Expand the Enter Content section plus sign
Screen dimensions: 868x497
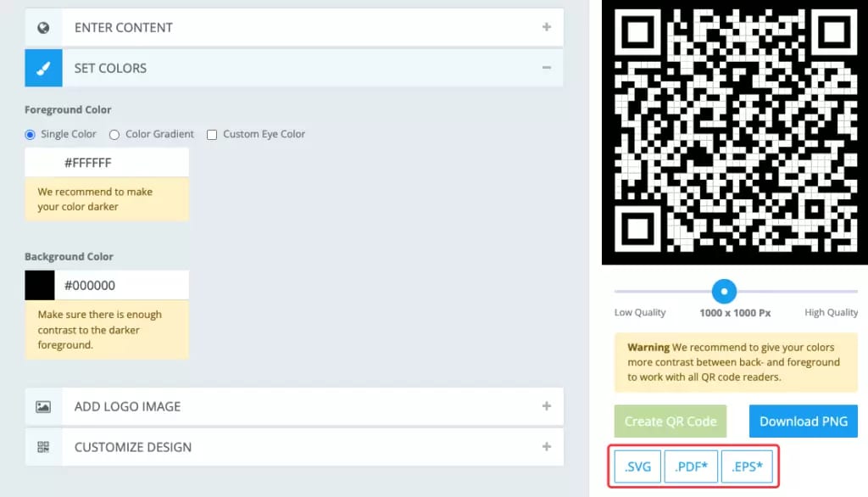click(547, 27)
